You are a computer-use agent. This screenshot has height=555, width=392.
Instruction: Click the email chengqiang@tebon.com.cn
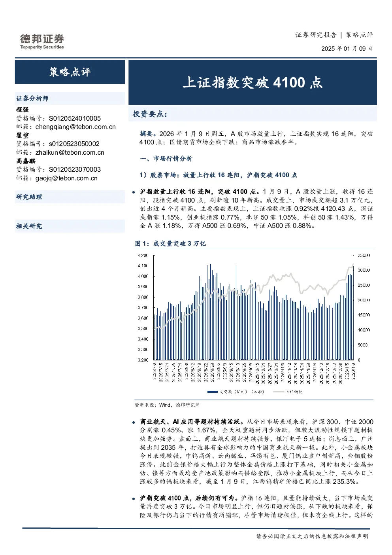click(75, 127)
